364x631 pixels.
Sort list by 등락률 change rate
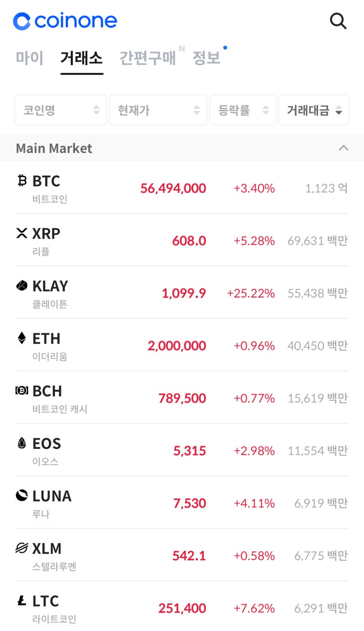(243, 110)
